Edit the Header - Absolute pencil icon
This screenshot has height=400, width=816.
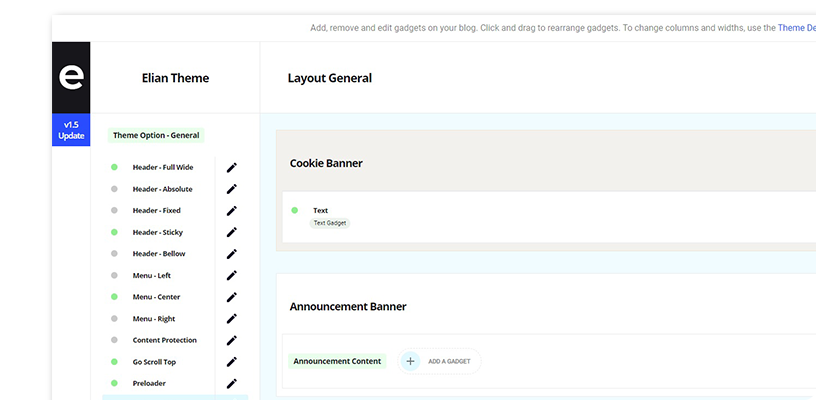(x=232, y=189)
